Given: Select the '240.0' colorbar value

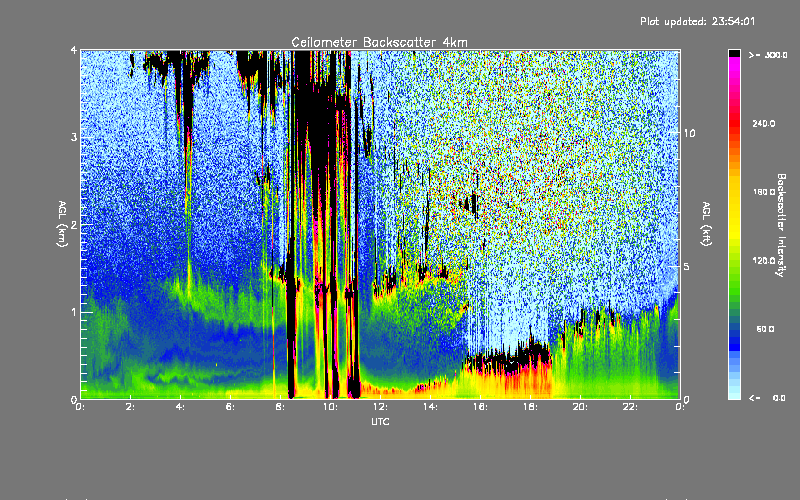Looking at the screenshot, I should (764, 123).
